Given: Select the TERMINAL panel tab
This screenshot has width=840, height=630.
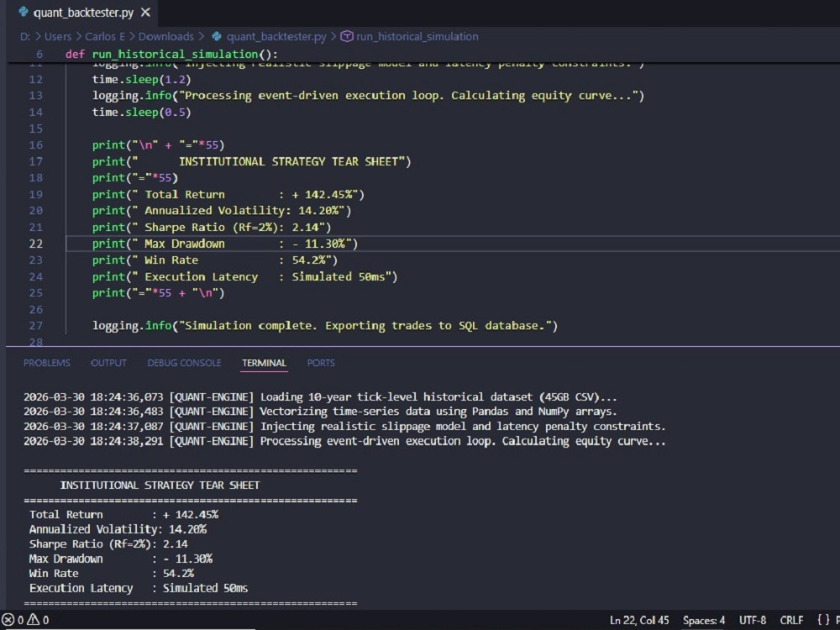Looking at the screenshot, I should (264, 363).
